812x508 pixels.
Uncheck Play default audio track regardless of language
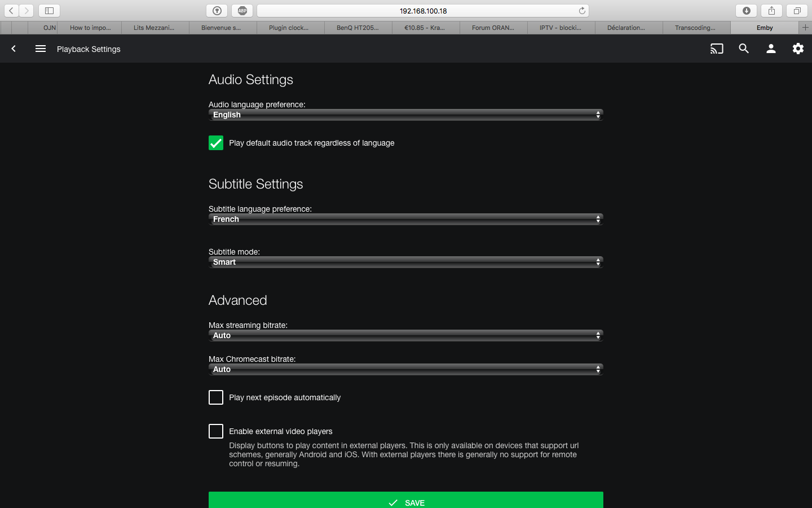[x=216, y=143]
